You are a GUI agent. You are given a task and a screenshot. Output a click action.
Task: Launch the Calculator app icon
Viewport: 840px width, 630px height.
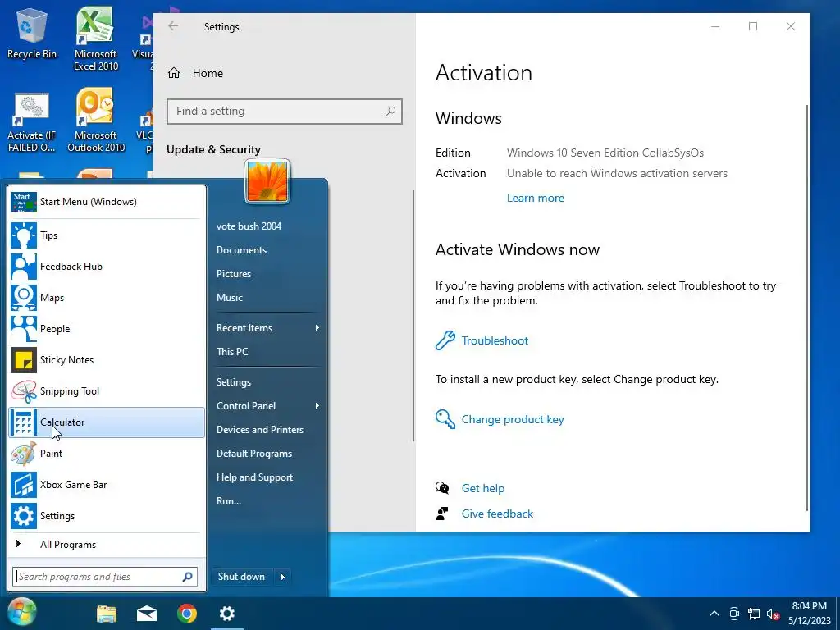(24, 422)
